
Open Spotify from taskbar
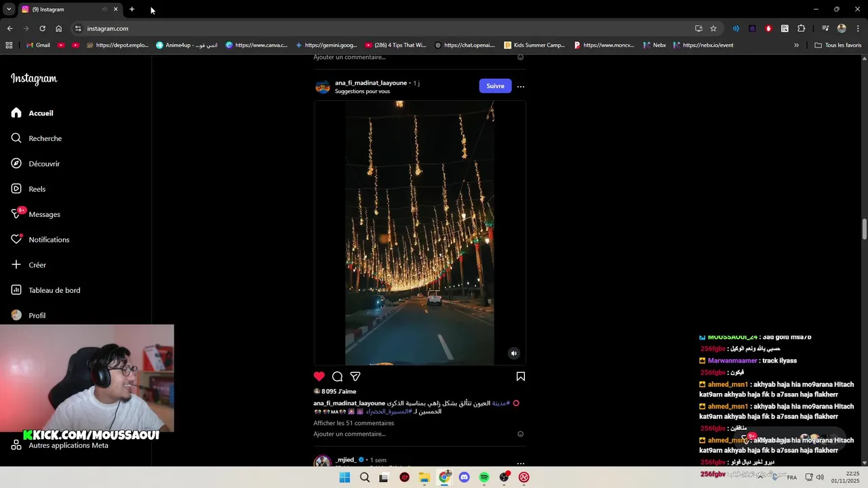coord(484,477)
